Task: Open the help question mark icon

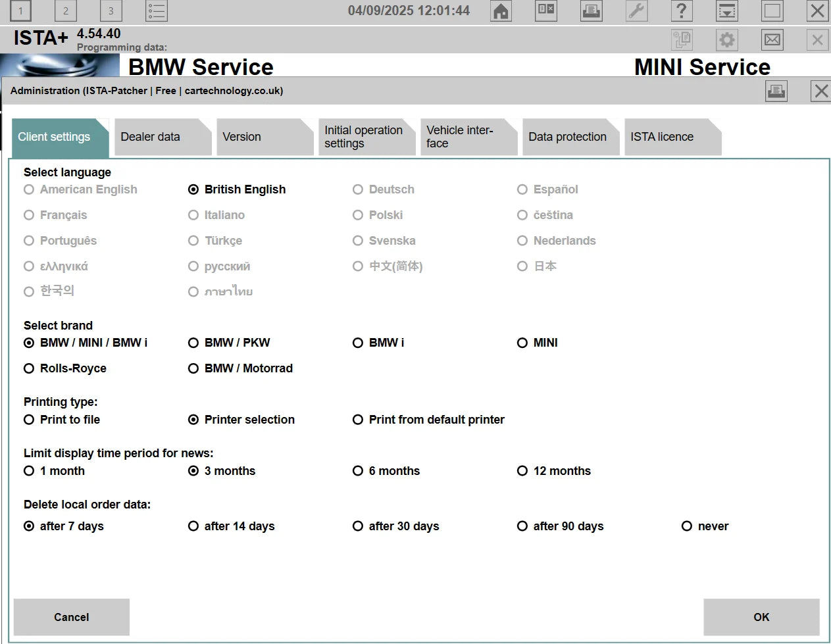Action: (681, 11)
